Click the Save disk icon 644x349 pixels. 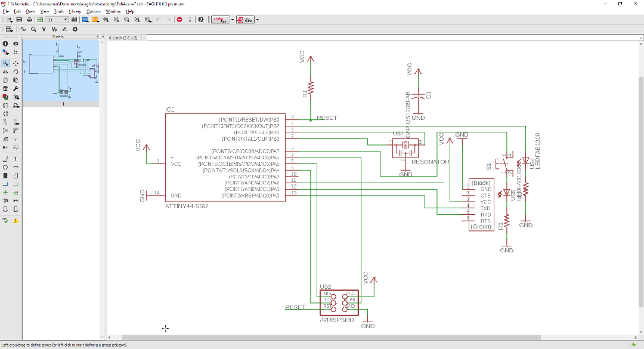[x=19, y=19]
